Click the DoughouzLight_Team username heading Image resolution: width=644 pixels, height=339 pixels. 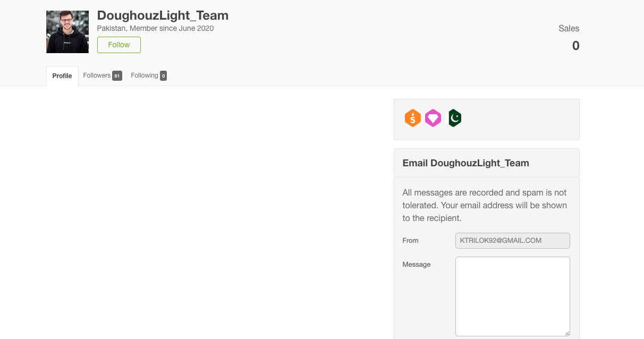pyautogui.click(x=163, y=15)
